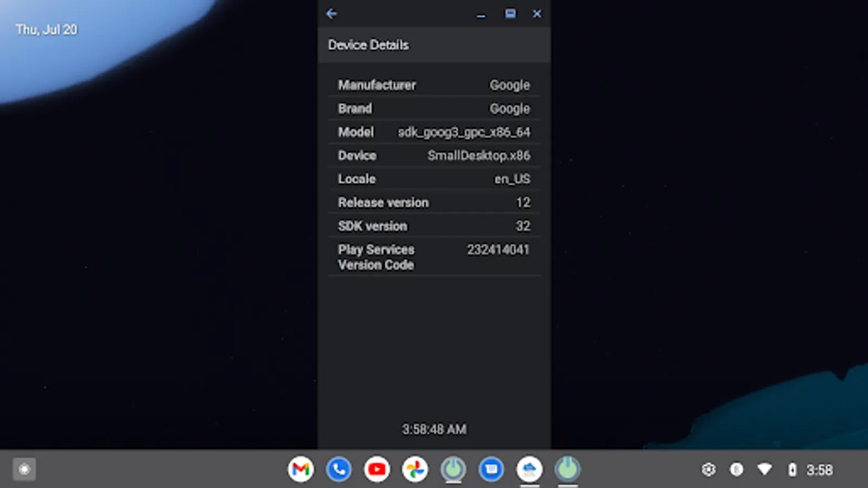Select the Device label
868x488 pixels.
[358, 156]
